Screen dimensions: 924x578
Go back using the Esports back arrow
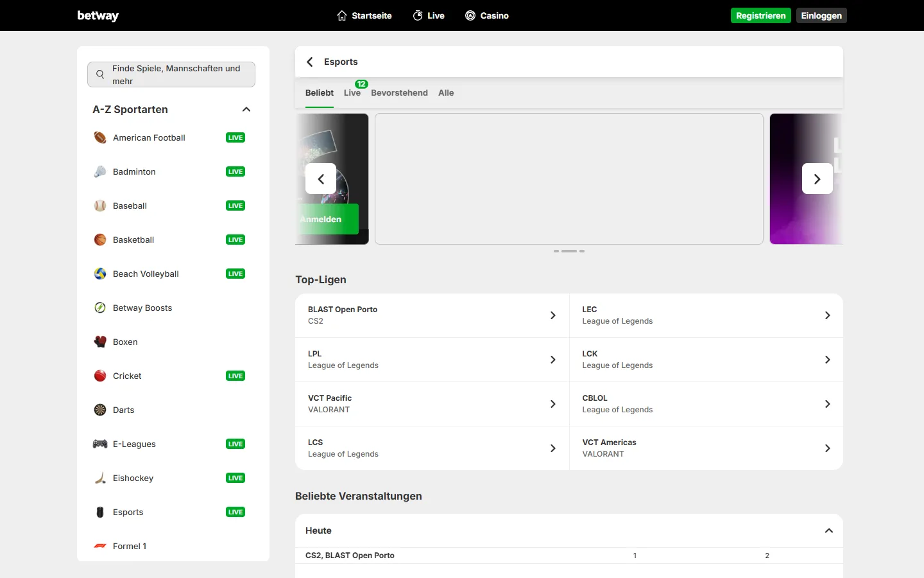pos(310,62)
